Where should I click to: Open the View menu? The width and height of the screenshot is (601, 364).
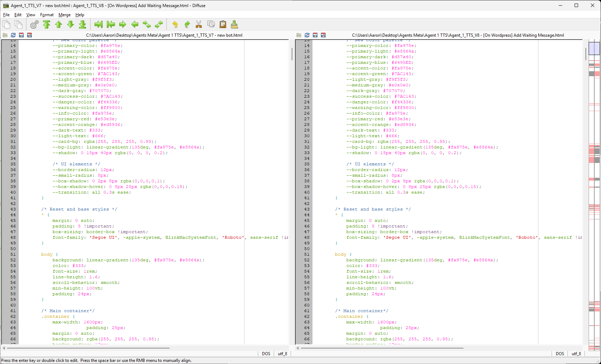[31, 15]
